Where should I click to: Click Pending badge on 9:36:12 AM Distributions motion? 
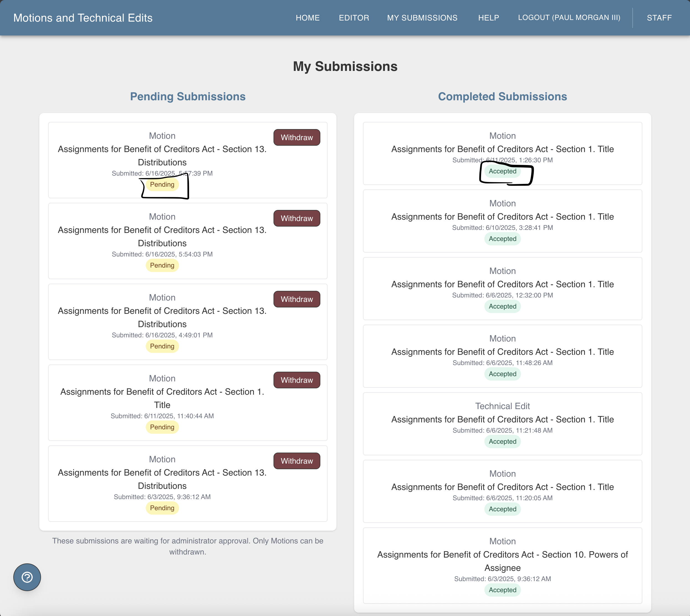[x=162, y=508]
